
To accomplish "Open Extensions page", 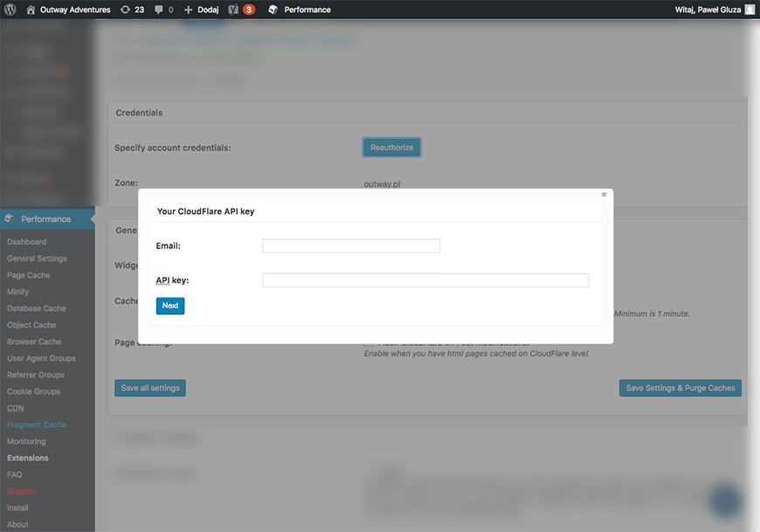I will [x=28, y=458].
